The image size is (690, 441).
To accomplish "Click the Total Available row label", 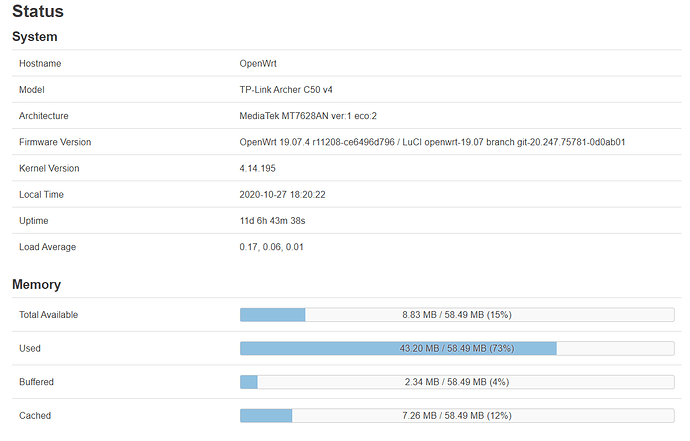I will pyautogui.click(x=48, y=315).
